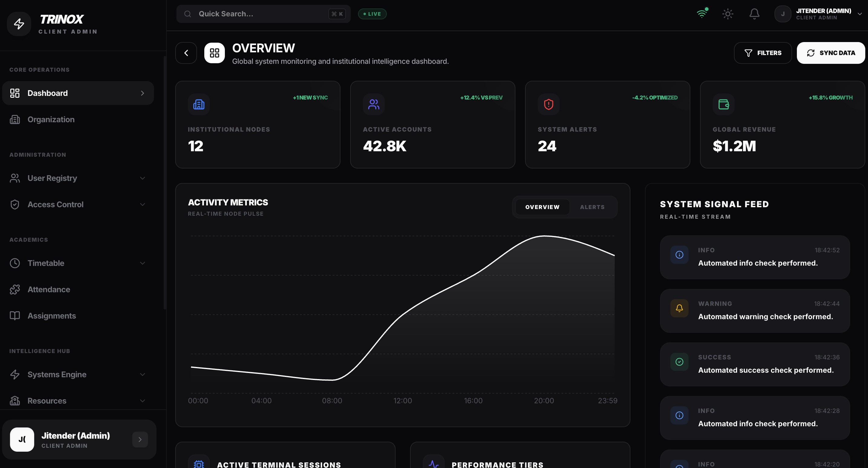Click the Active Terminal Sessions chip icon
868x468 pixels.
(199, 463)
